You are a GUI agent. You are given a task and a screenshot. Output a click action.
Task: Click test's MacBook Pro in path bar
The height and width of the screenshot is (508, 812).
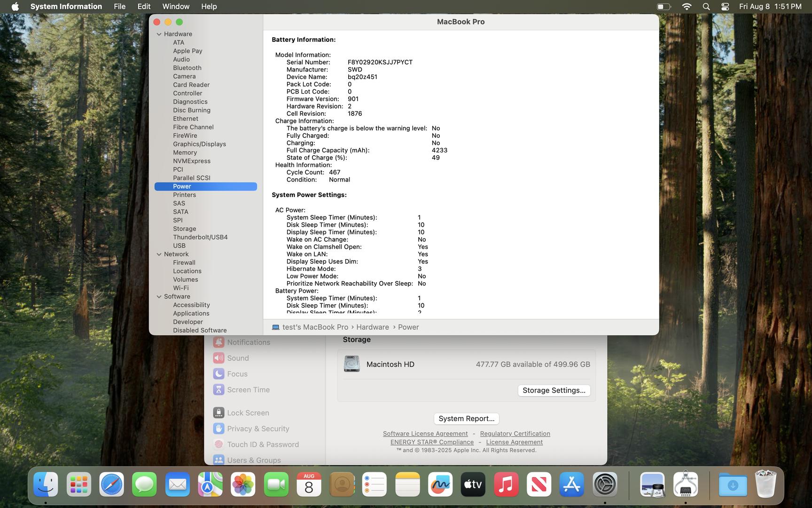click(310, 327)
